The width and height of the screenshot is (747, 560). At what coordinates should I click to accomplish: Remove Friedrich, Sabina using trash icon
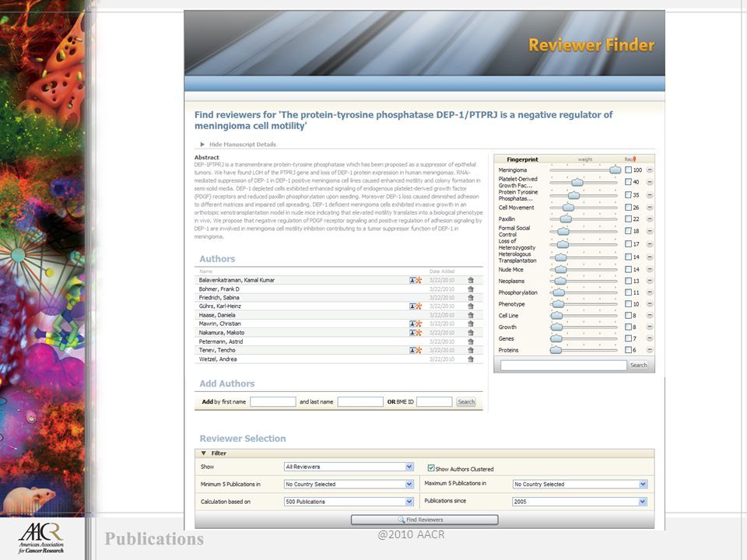(471, 298)
